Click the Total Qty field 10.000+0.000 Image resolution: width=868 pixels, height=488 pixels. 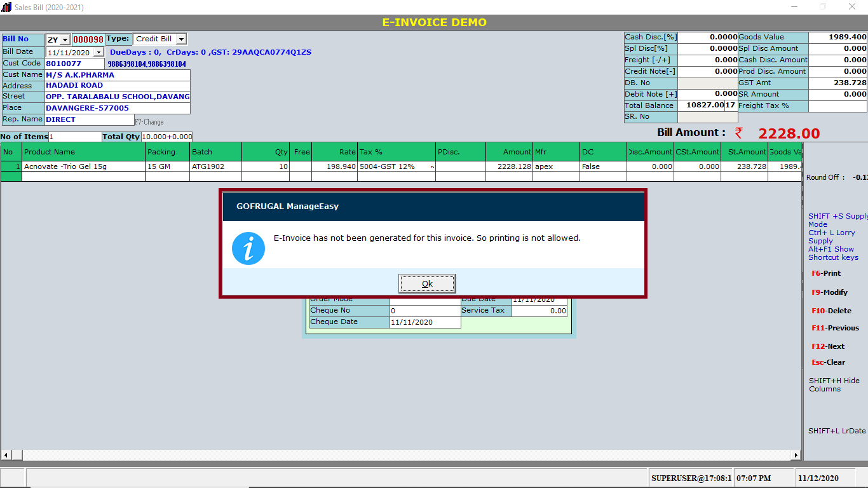(x=166, y=137)
